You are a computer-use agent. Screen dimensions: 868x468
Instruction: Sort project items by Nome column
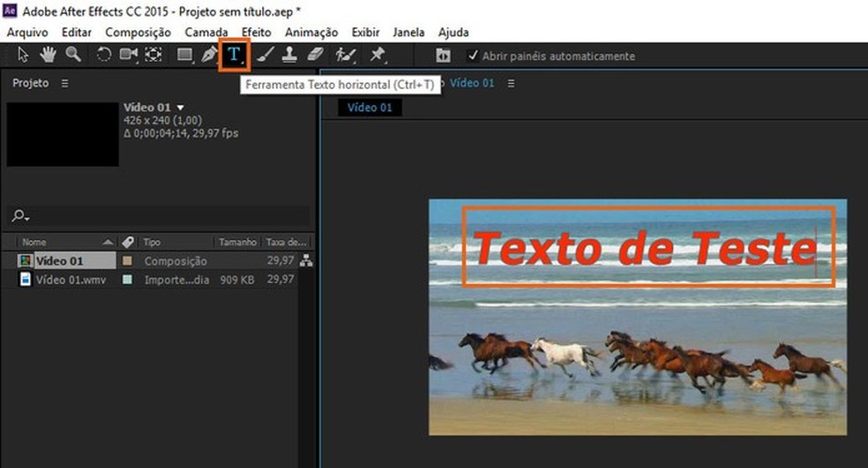pos(35,242)
